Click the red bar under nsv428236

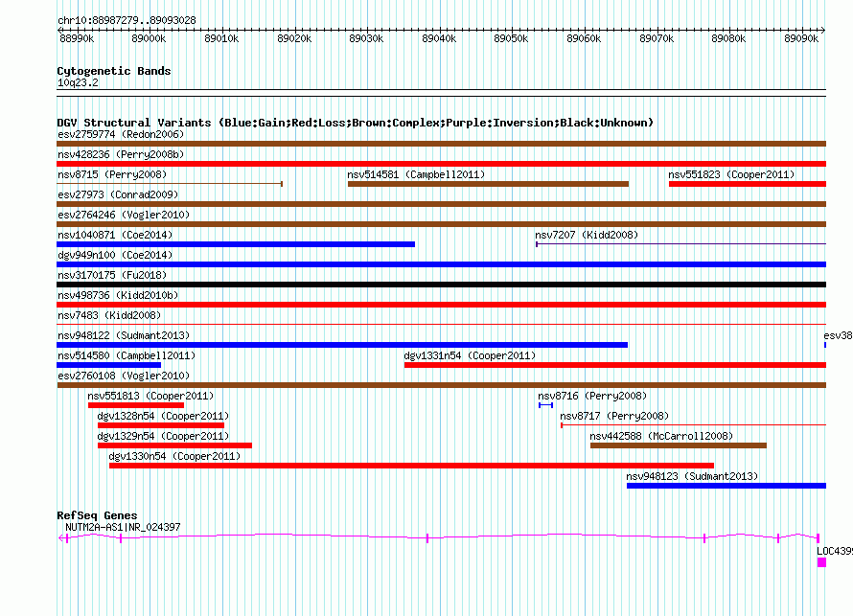441,164
